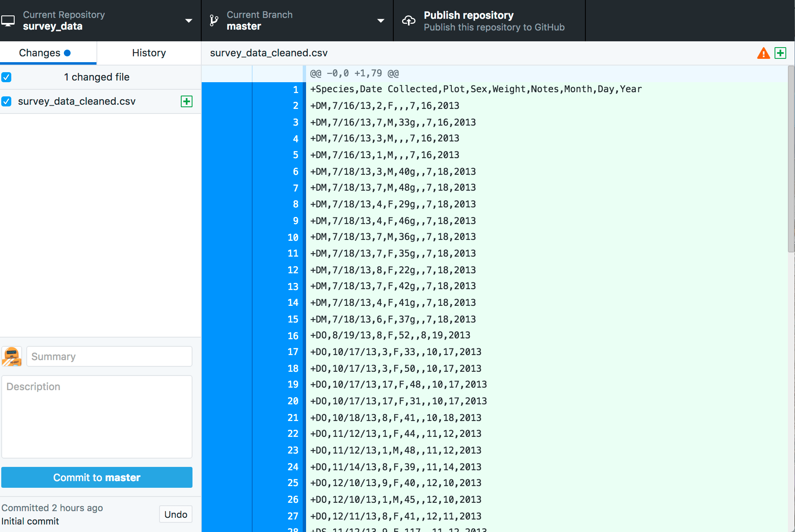Switch to the History tab
Image resolution: width=795 pixels, height=532 pixels.
tap(148, 53)
